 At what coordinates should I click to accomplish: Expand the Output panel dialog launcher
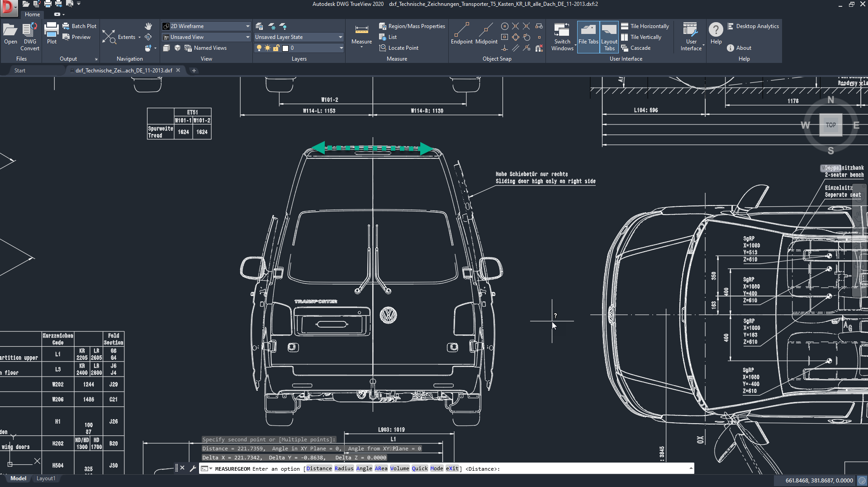point(96,59)
